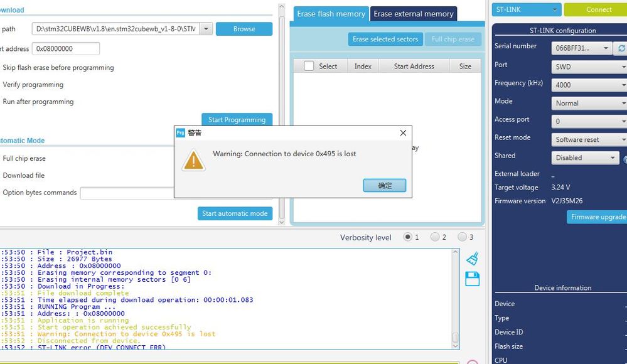Click the Full chip erase button
This screenshot has width=627, height=364.
point(453,39)
